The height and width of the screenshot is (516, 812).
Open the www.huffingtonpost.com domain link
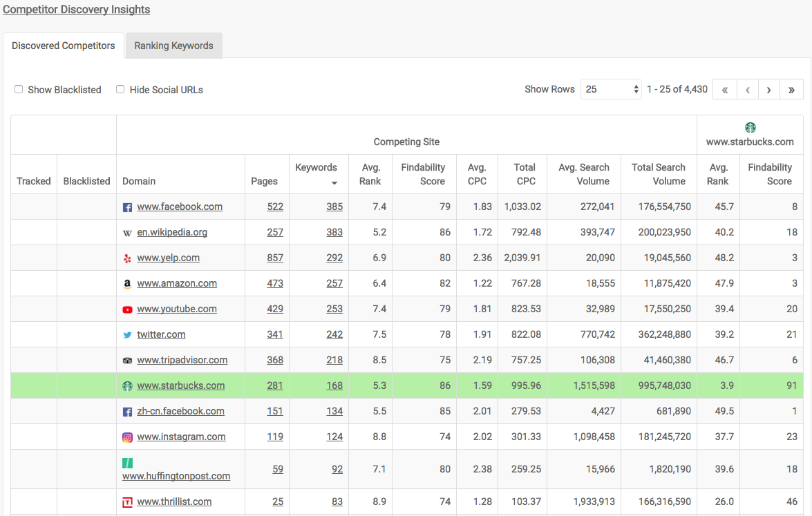176,476
